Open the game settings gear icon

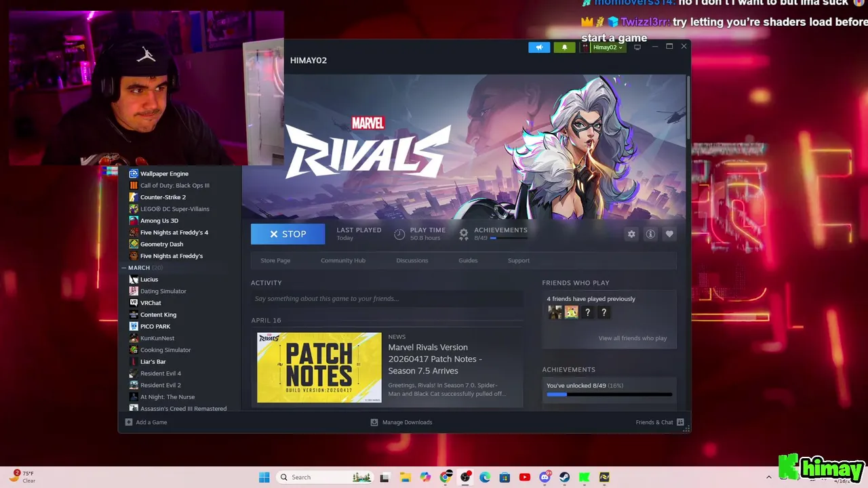[x=631, y=234]
